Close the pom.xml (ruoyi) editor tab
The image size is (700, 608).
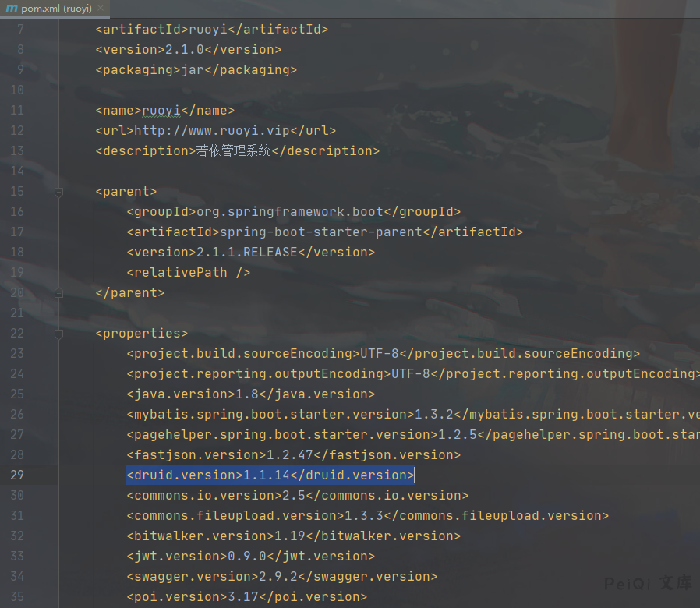click(x=101, y=9)
